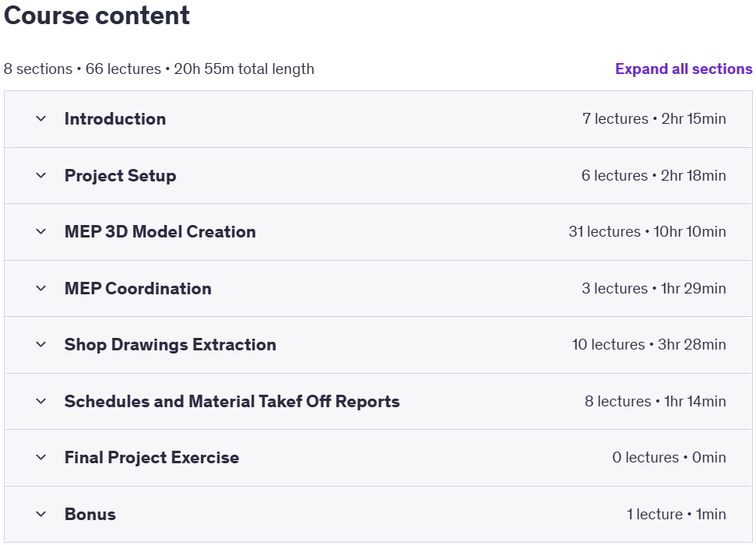The height and width of the screenshot is (545, 756).
Task: Open the MEP 3D Model Creation title
Action: point(160,231)
